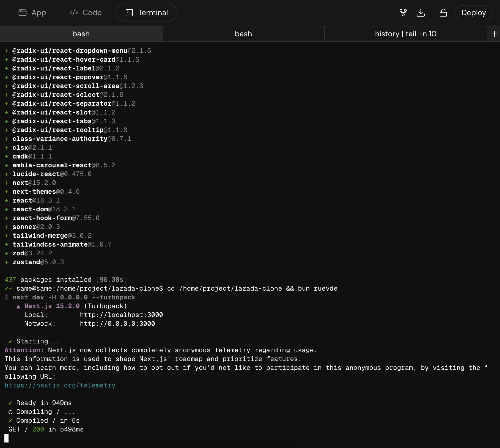Screen dimensions: 500x448
Task: Click the Code angle-brackets icon
Action: [x=74, y=13]
